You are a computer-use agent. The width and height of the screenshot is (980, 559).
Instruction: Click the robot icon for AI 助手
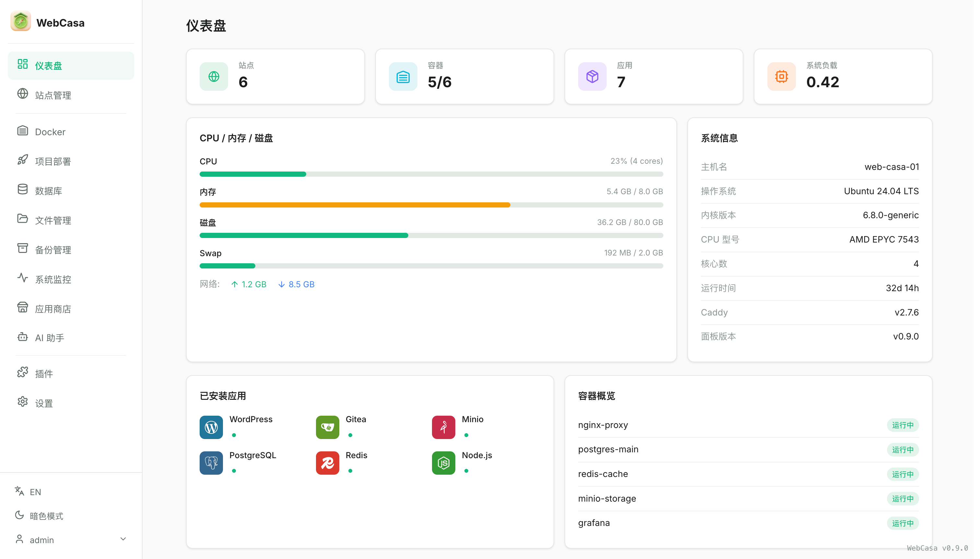[x=23, y=337]
